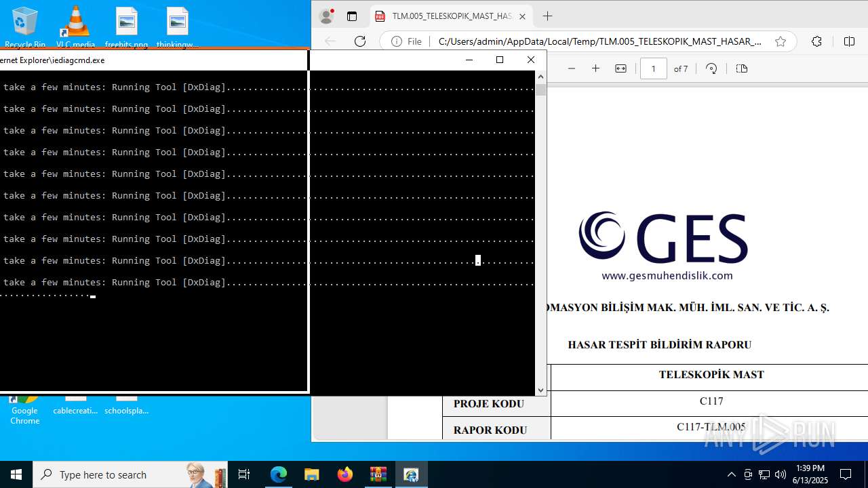Zoom out the PDF with minus
Screen dimensions: 868x488
(571, 68)
